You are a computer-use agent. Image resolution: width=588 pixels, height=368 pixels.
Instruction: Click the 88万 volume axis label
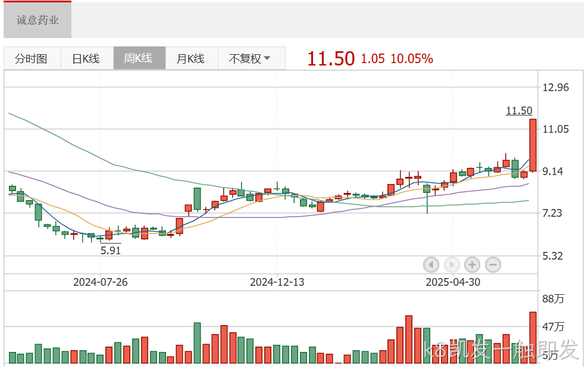[553, 298]
